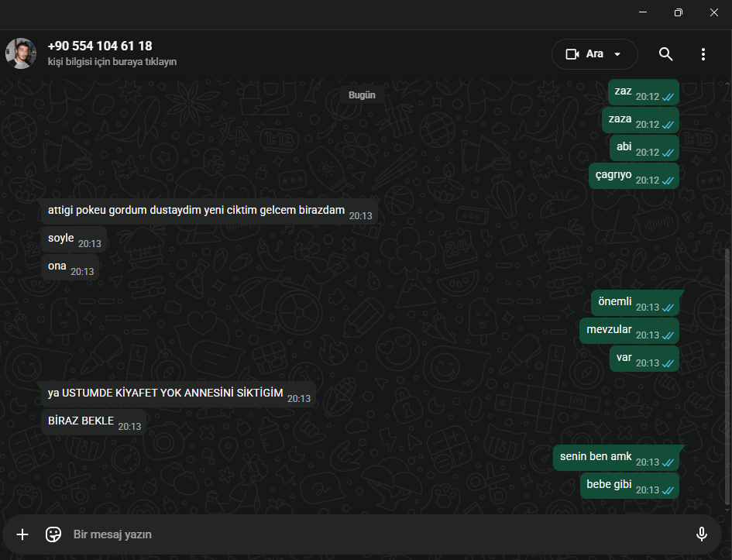Open the attachment plus menu
This screenshot has width=732, height=560.
(x=22, y=534)
